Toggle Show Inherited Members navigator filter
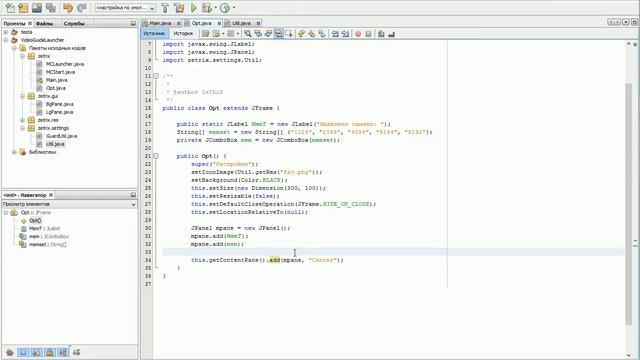This screenshot has width=640, height=360. (x=10, y=352)
